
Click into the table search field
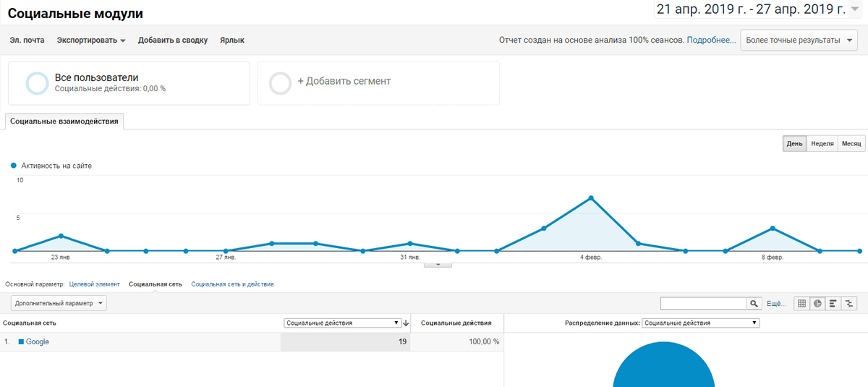point(703,304)
